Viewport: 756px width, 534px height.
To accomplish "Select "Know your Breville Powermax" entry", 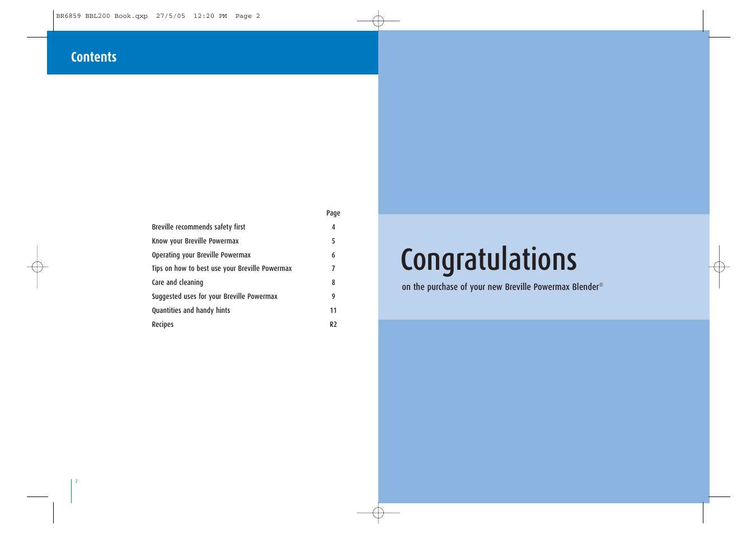I will click(x=195, y=241).
